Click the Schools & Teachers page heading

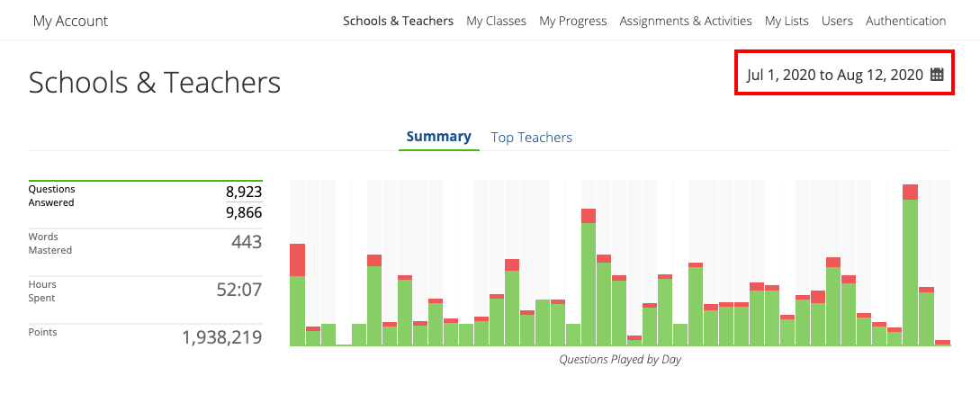[155, 83]
